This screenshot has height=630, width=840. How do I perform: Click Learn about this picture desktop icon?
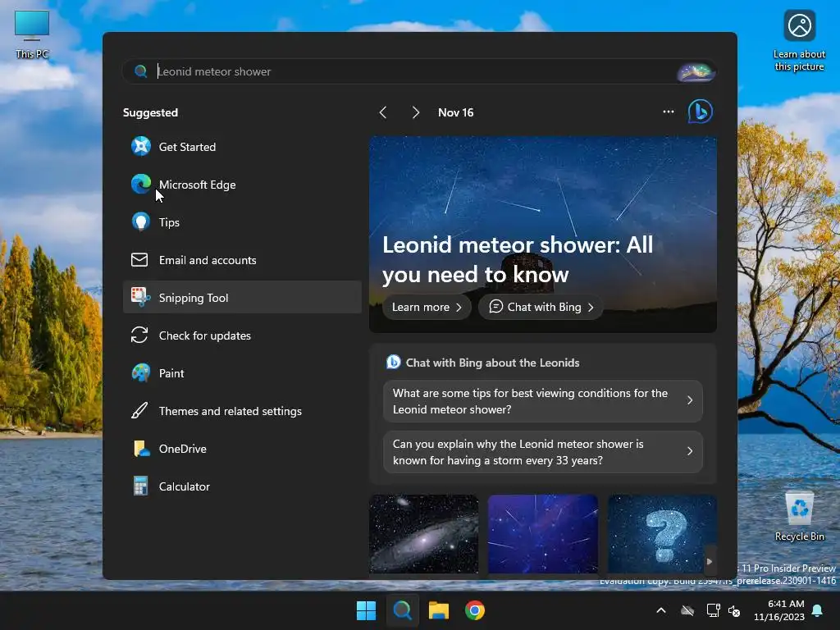coord(799,40)
